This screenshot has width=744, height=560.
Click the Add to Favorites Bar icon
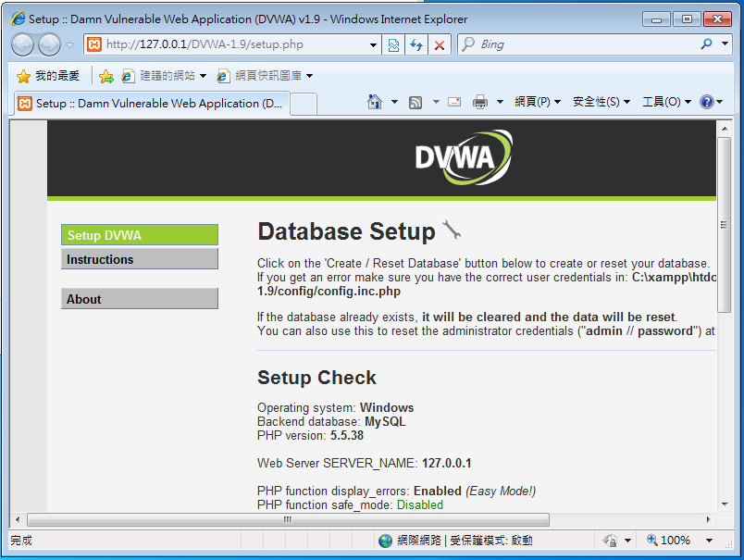pos(106,76)
